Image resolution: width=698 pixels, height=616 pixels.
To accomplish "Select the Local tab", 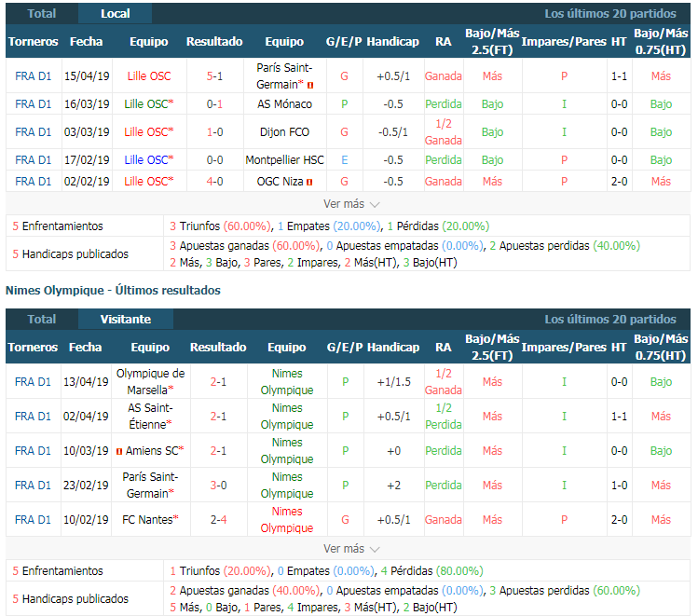I will [x=115, y=13].
